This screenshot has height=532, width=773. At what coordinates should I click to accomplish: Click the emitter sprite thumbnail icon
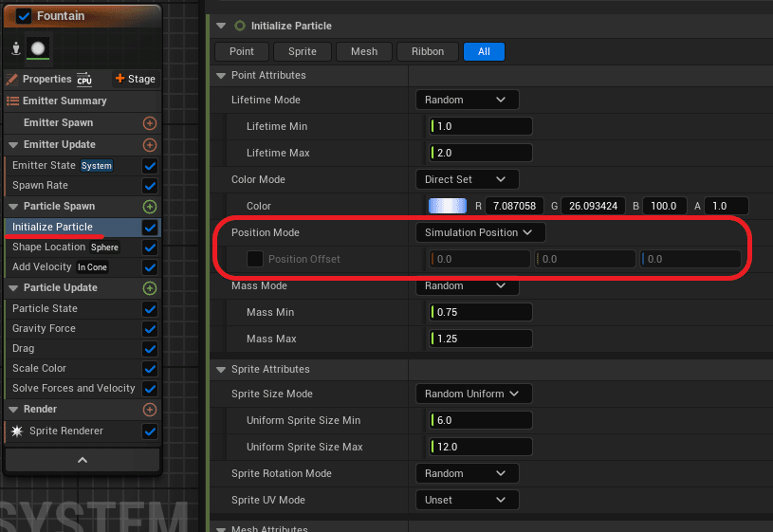[x=38, y=48]
